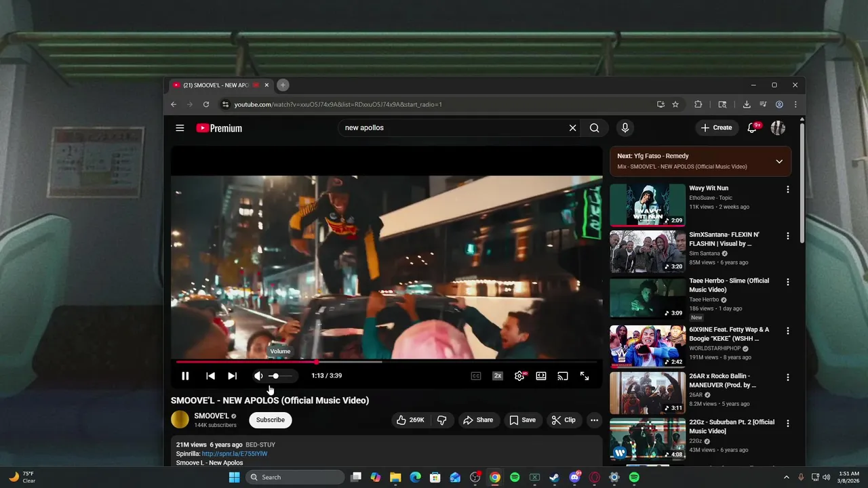Open a new browser tab
868x488 pixels.
point(283,85)
